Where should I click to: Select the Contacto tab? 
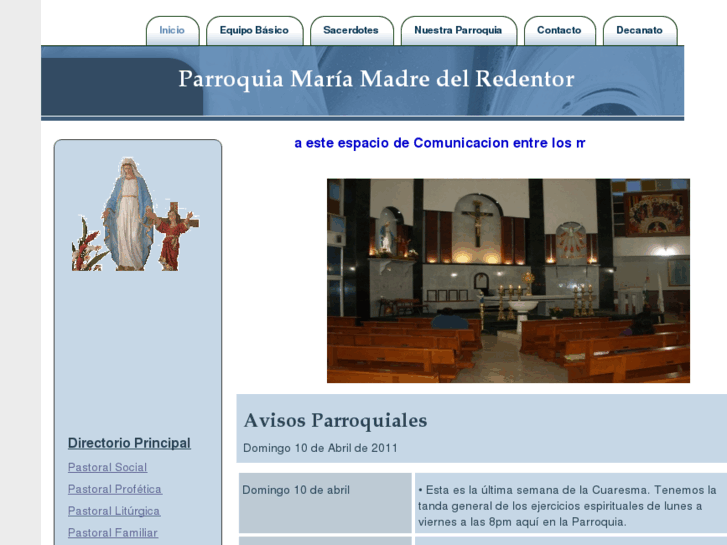pos(560,31)
